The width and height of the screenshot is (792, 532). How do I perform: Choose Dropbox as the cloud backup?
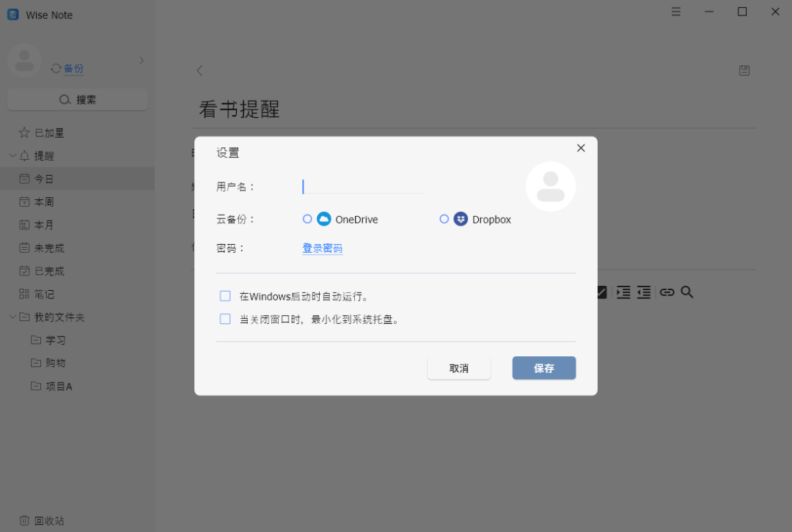click(444, 218)
